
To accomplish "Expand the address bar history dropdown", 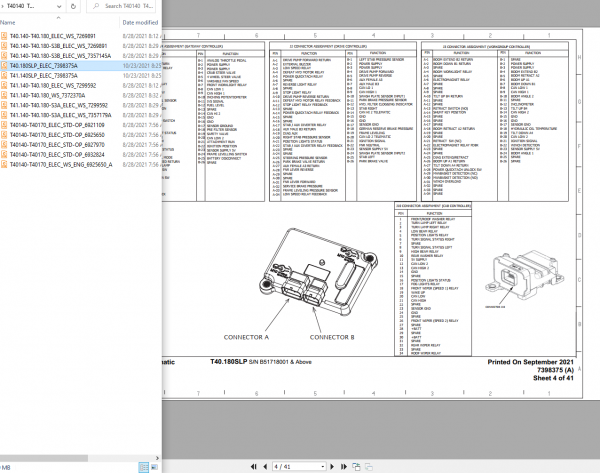I will [59, 6].
